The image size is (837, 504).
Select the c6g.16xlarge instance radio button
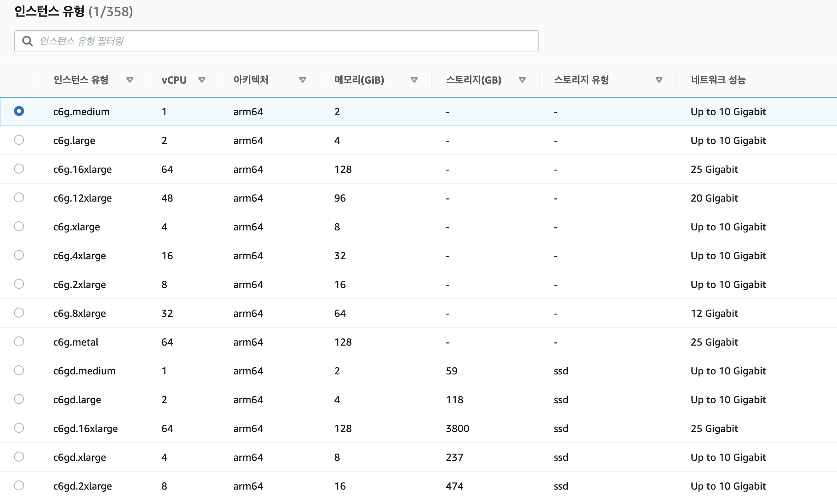[19, 169]
